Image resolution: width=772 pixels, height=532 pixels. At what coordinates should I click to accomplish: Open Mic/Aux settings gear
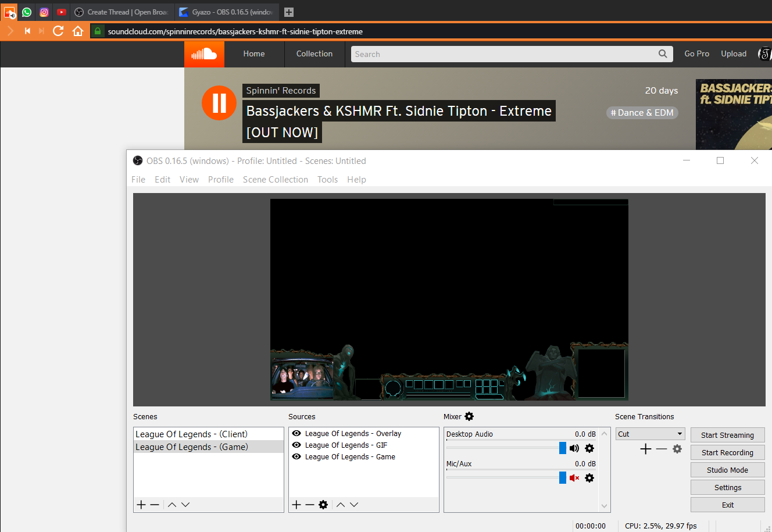[x=589, y=478]
